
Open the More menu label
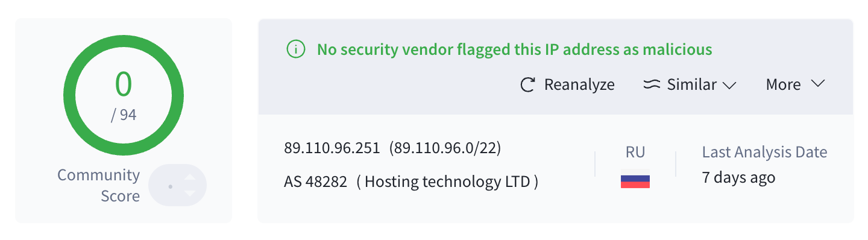(783, 84)
